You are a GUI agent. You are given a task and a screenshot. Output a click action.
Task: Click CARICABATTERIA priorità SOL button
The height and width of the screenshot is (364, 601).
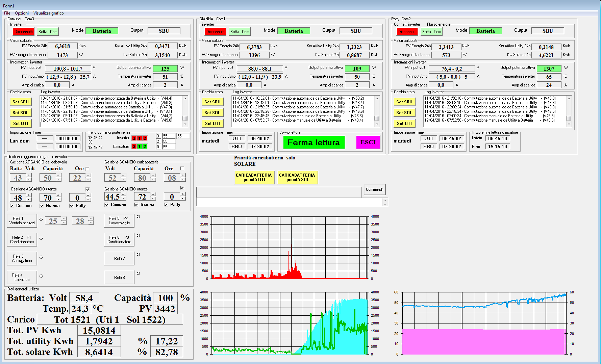[297, 177]
